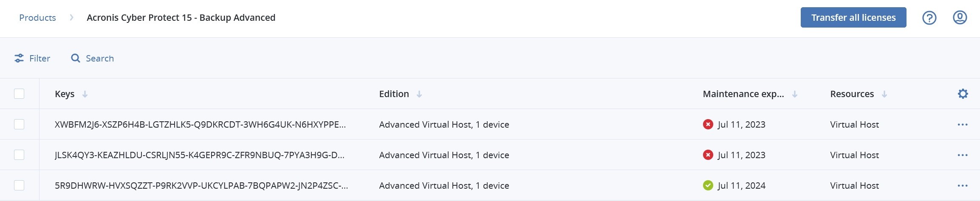Sort by Keys column arrow

[x=85, y=94]
